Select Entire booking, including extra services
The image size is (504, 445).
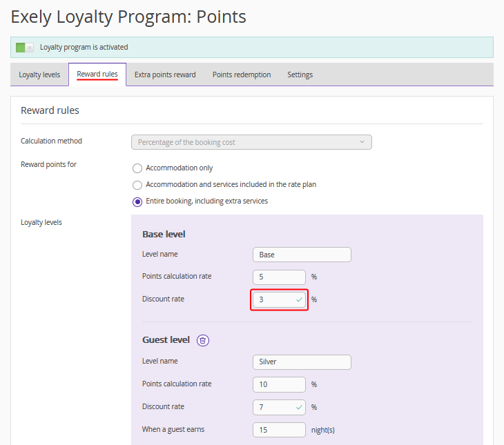(137, 201)
